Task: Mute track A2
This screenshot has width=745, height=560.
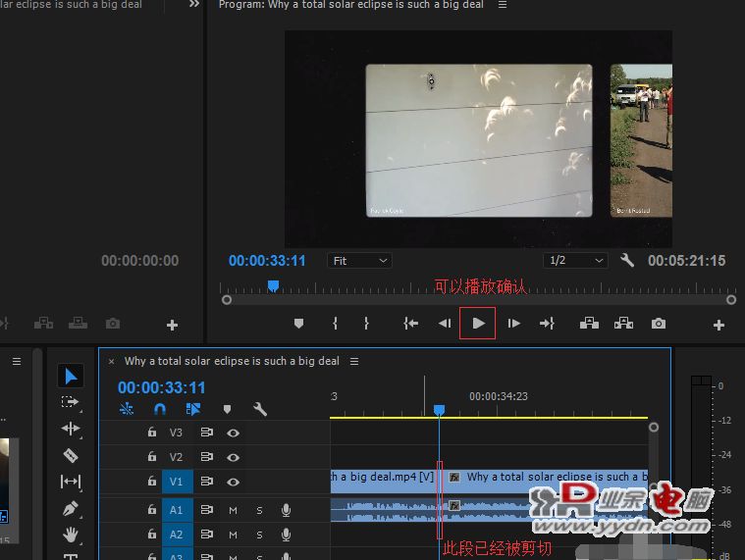Action: pos(233,535)
